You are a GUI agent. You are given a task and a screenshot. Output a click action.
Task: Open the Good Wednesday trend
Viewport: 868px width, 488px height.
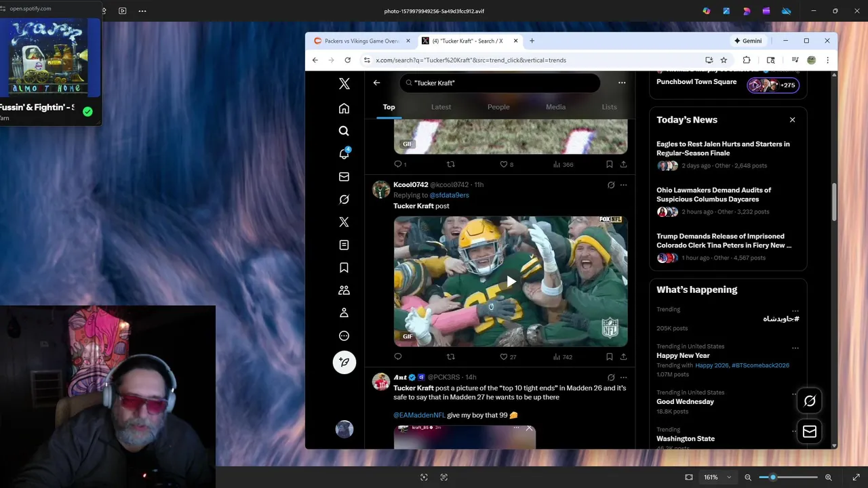[685, 401]
